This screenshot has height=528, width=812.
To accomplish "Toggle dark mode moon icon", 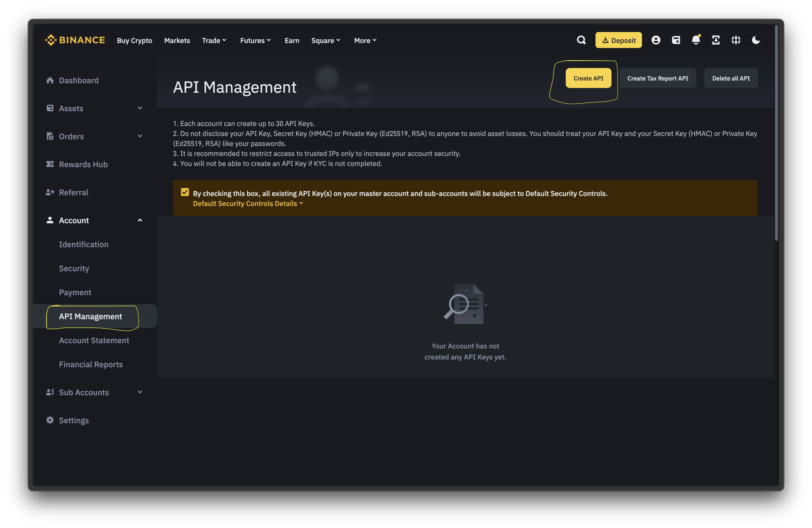I will coord(756,40).
